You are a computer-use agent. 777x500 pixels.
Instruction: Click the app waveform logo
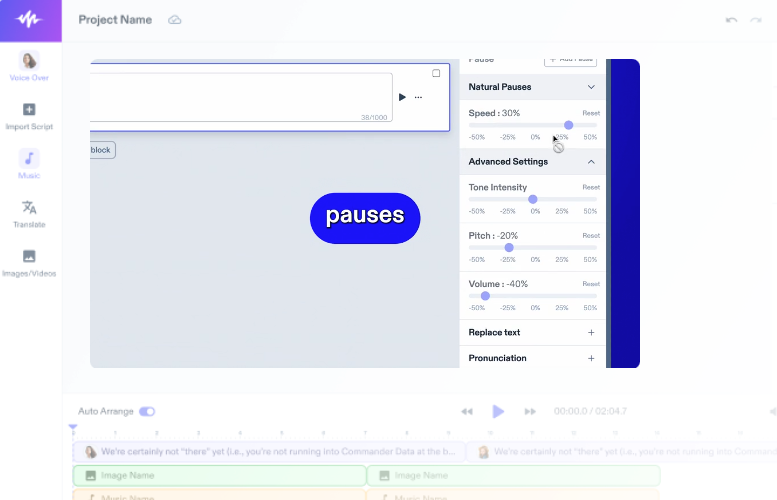click(29, 20)
